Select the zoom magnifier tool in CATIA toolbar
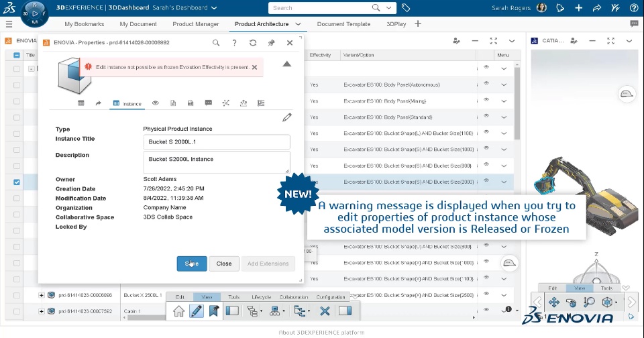This screenshot has height=338, width=644. coord(588,302)
